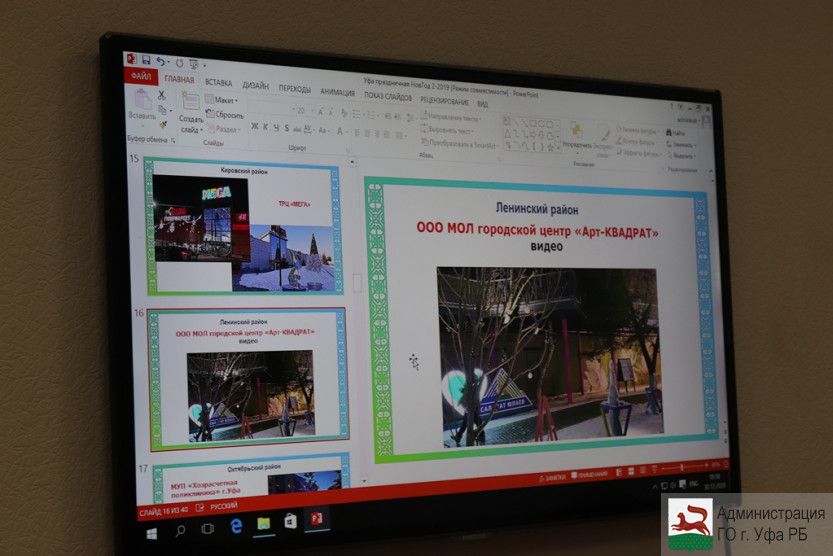Screen dimensions: 833x556
Task: Click the Format Painter brush icon
Action: tap(163, 124)
